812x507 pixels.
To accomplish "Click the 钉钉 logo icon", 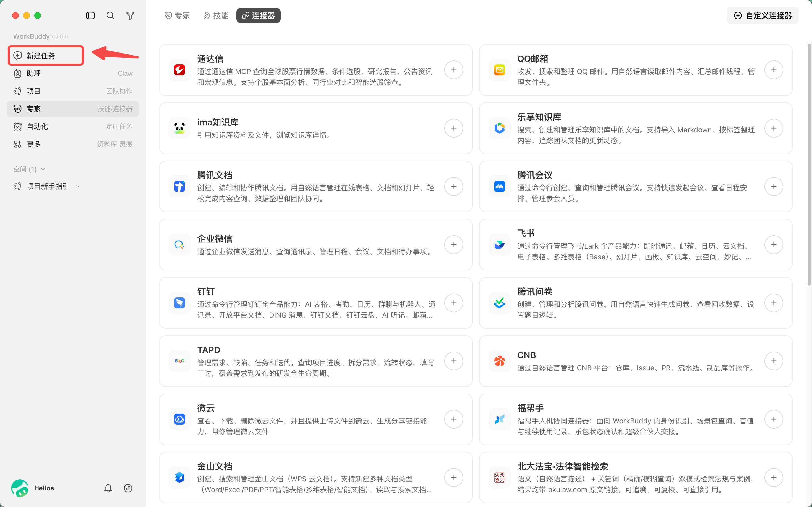I will [180, 303].
